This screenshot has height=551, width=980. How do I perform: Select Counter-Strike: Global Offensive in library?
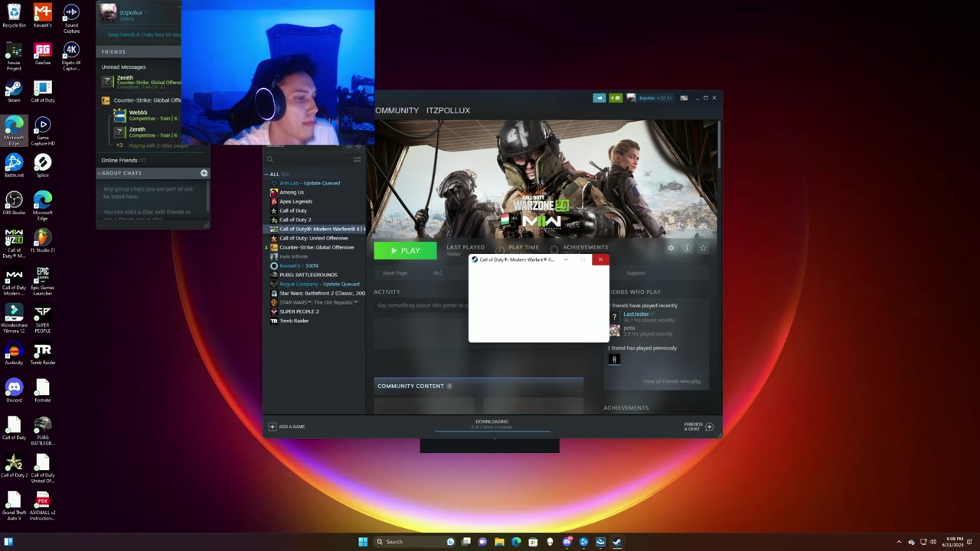[x=315, y=247]
